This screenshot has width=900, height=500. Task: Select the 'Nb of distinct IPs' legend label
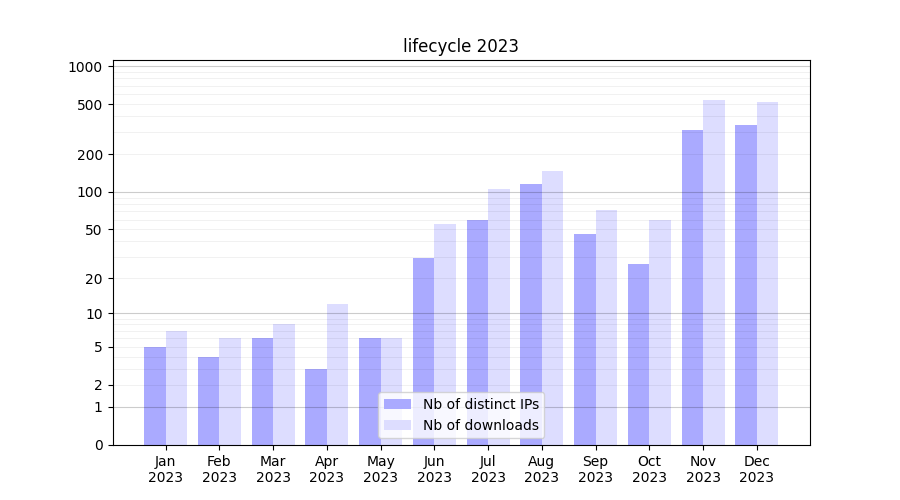480,404
